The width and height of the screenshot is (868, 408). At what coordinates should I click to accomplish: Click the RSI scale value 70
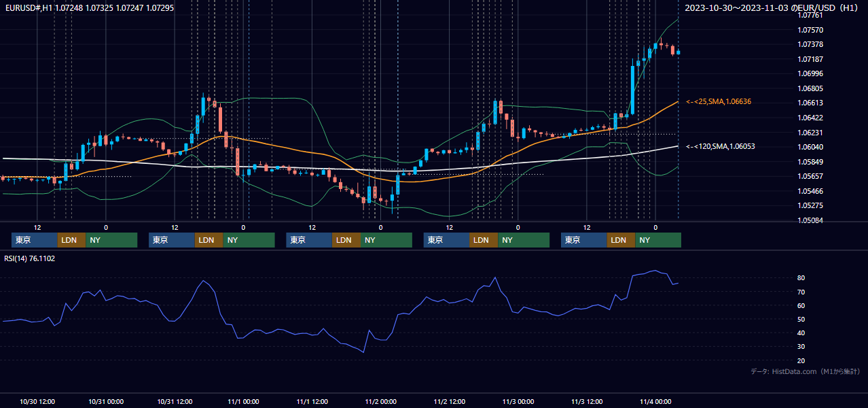801,292
